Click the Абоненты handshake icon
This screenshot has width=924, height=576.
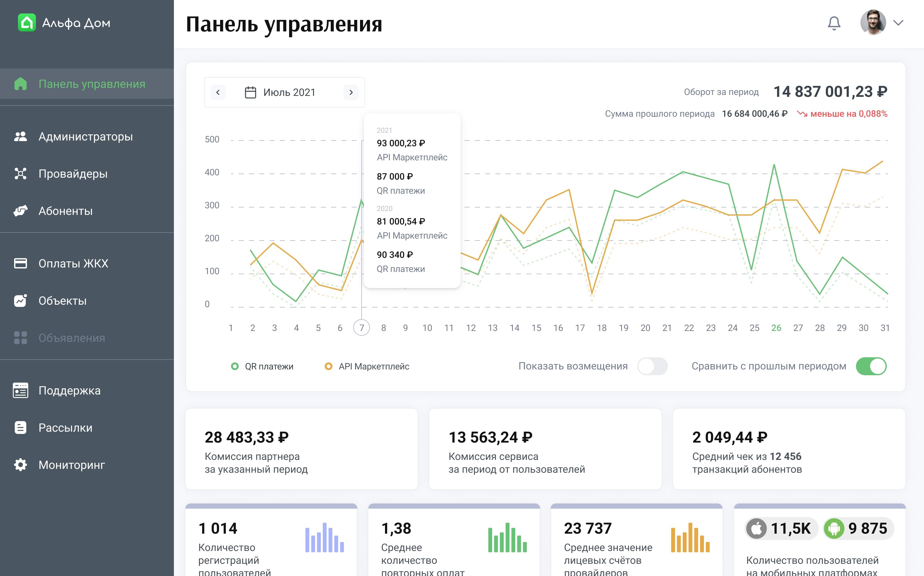(x=21, y=211)
